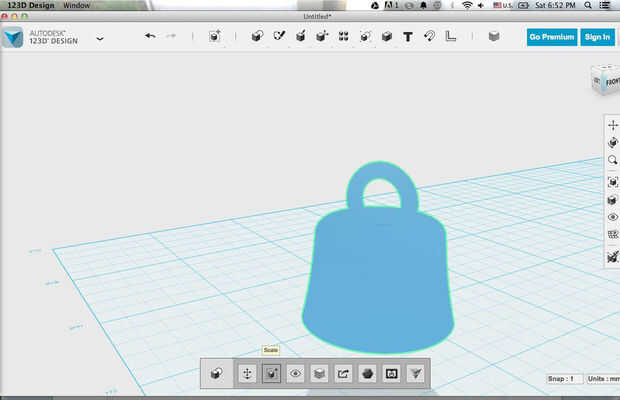Open the Material tool in bottom toolbar
Viewport: 620px width, 400px height.
[x=367, y=373]
